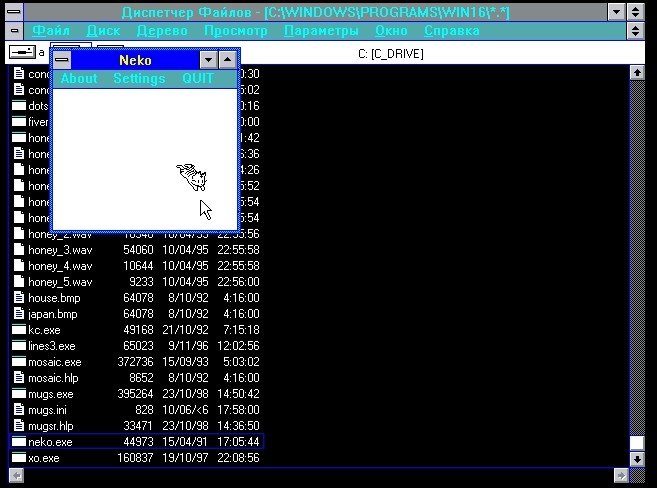Click the time 14:50:42
Image resolution: width=657 pixels, height=488 pixels.
click(x=238, y=394)
